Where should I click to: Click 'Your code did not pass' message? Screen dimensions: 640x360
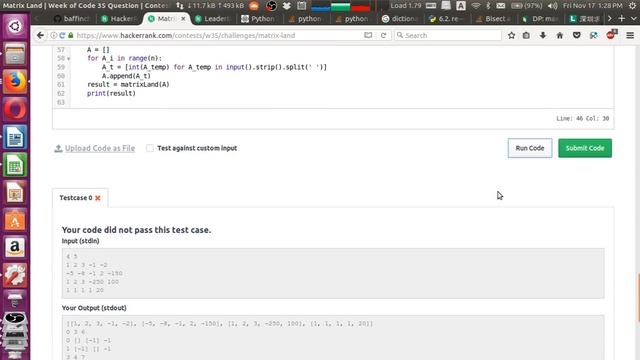[136, 230]
